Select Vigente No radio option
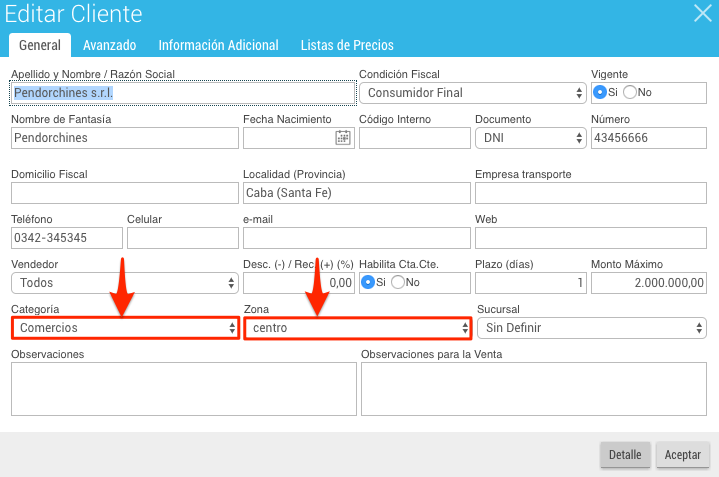The image size is (719, 477). click(630, 92)
